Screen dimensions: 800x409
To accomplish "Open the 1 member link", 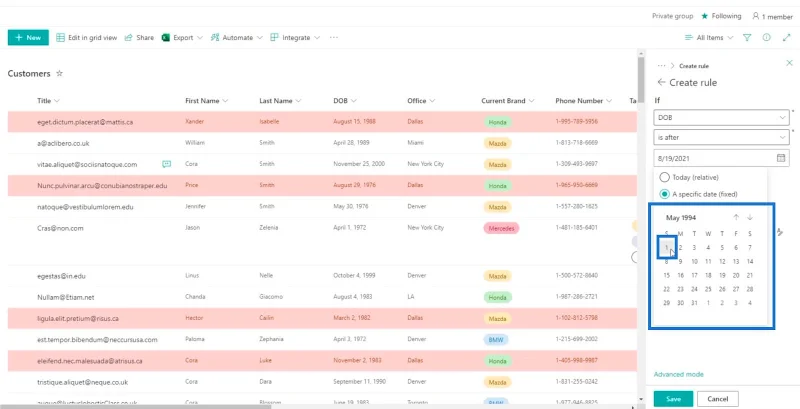I will click(772, 16).
